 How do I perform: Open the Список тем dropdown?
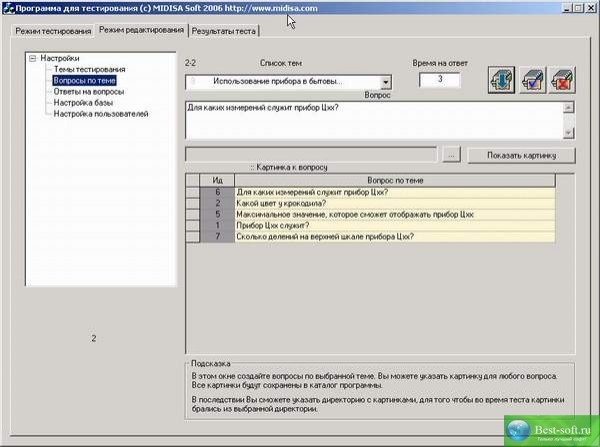(386, 81)
